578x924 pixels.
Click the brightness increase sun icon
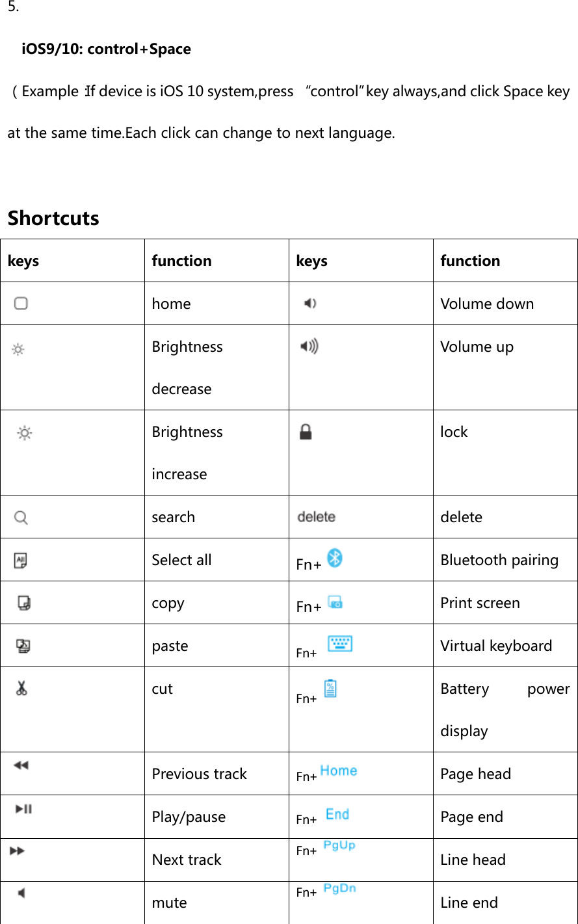(x=25, y=433)
